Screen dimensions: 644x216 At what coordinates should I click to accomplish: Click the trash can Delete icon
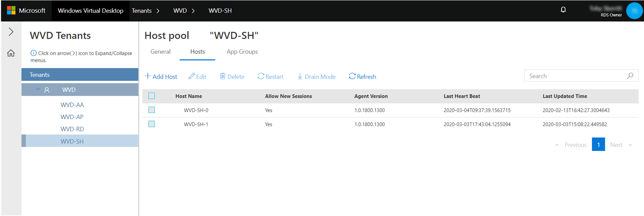(x=222, y=76)
